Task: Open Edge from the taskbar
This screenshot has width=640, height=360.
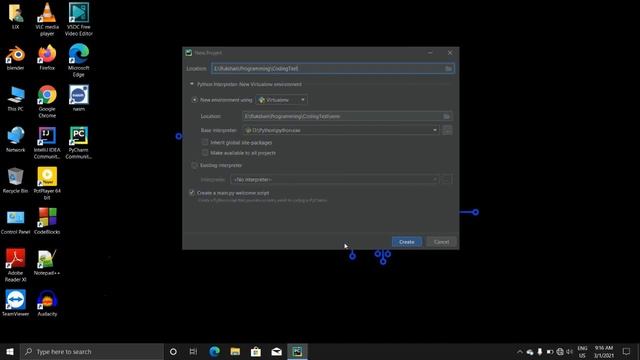Action: click(214, 351)
